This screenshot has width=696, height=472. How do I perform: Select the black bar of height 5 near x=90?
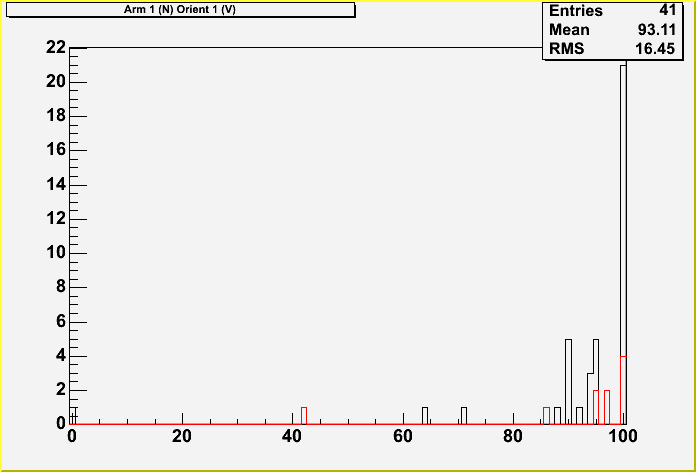click(568, 382)
